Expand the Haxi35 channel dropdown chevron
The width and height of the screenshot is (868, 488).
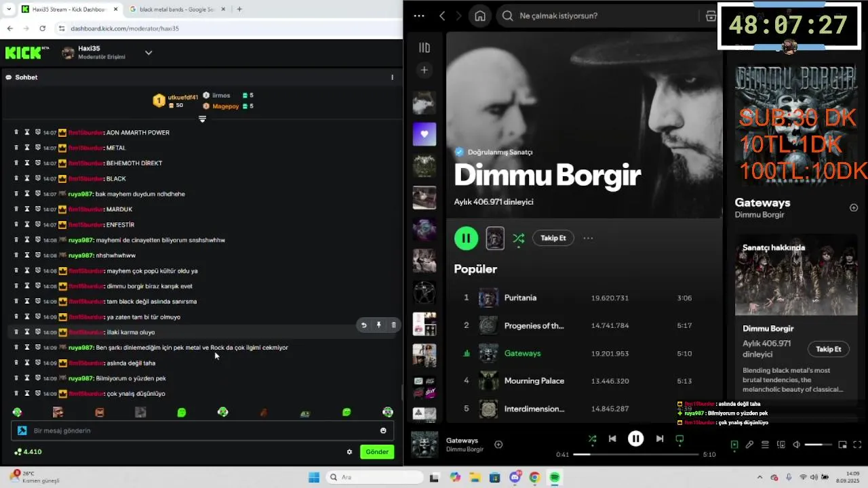[149, 53]
